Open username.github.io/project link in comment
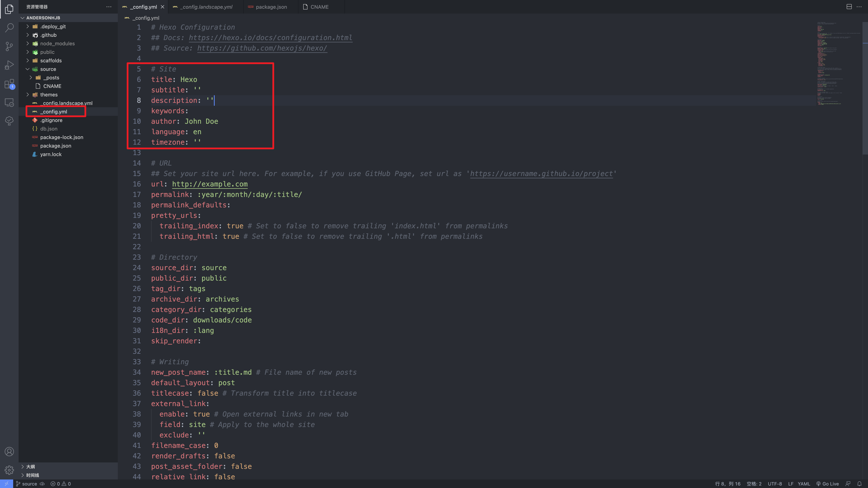This screenshot has width=868, height=488. (x=541, y=174)
